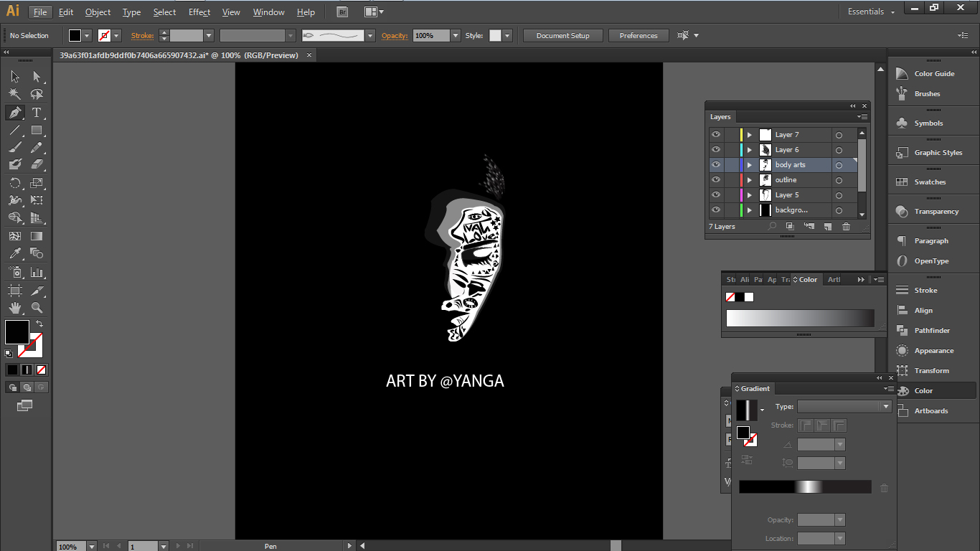The width and height of the screenshot is (980, 551).
Task: Select the Selection tool arrow
Action: tap(14, 77)
